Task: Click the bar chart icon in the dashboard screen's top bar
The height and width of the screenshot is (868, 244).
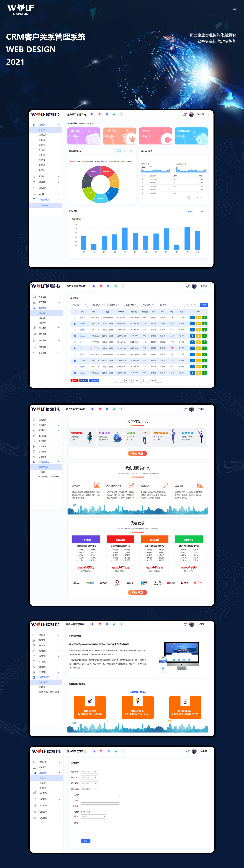Action: [x=92, y=114]
